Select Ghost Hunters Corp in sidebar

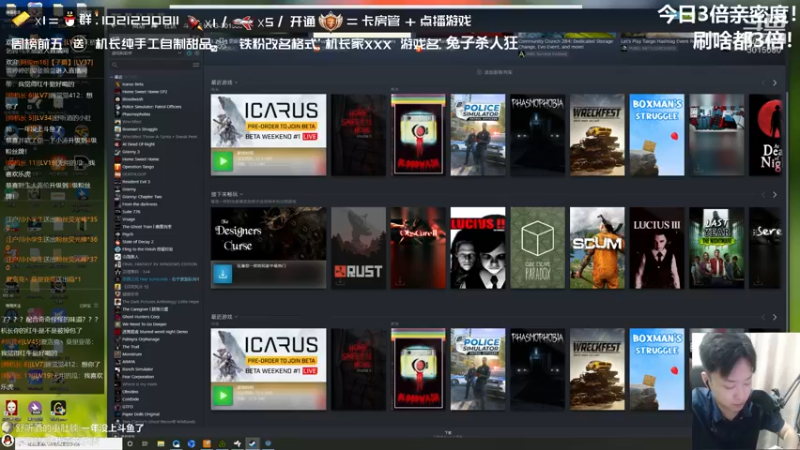coord(141,317)
